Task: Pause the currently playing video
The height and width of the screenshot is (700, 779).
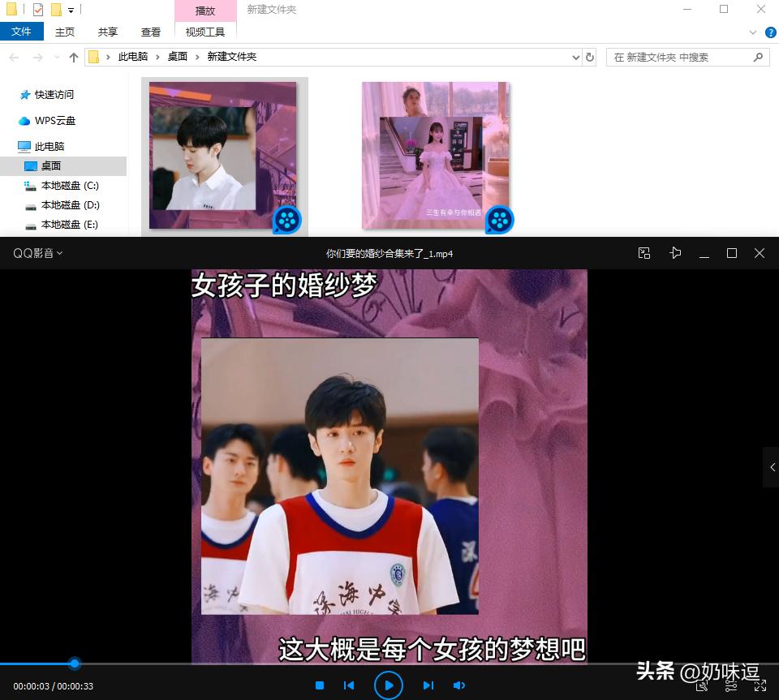Action: point(388,685)
